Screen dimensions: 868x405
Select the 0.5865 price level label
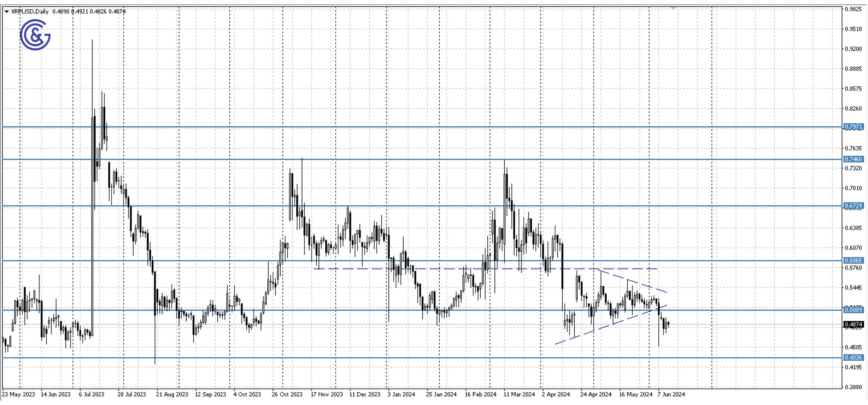tap(853, 260)
